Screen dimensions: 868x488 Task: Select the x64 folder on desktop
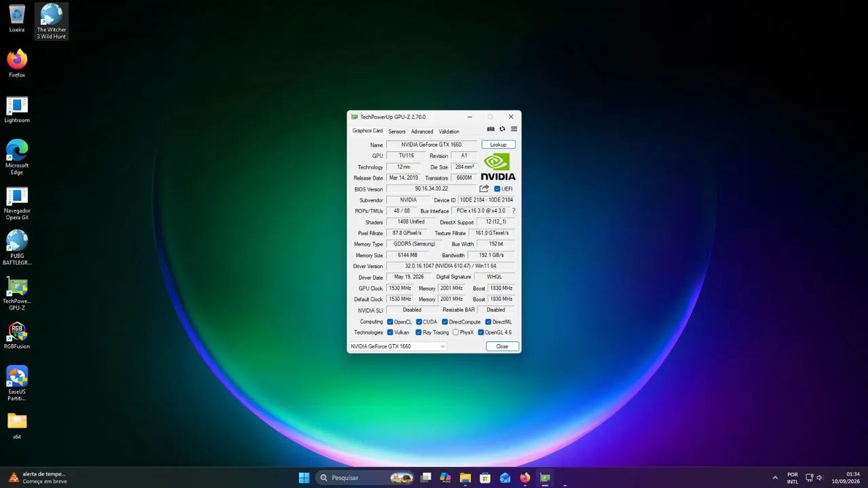pos(17,426)
